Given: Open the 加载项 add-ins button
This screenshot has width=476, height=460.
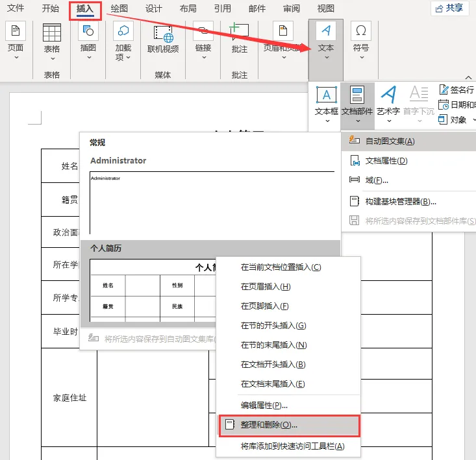Looking at the screenshot, I should (123, 41).
